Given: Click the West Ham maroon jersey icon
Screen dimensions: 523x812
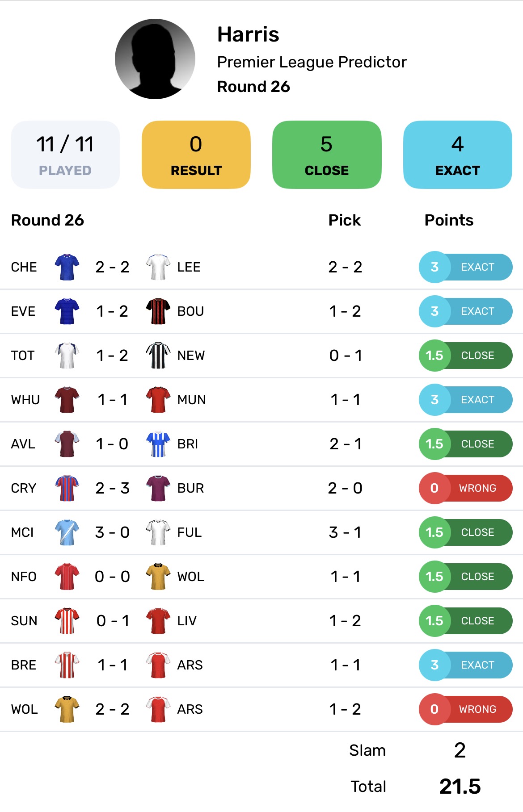Looking at the screenshot, I should [x=67, y=400].
